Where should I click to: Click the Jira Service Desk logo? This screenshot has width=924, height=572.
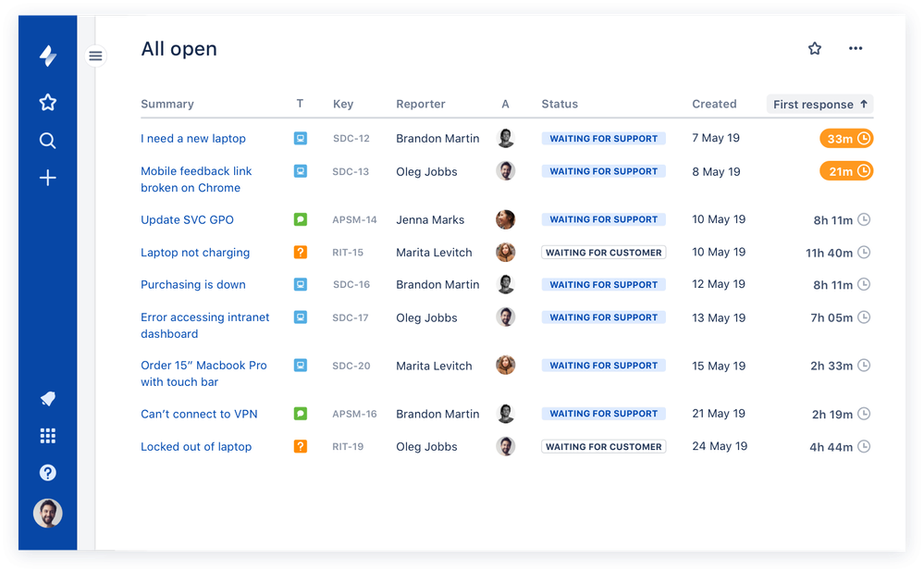coord(48,56)
